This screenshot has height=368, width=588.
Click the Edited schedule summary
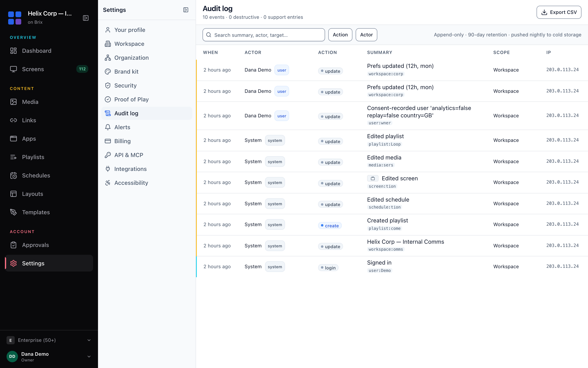388,200
